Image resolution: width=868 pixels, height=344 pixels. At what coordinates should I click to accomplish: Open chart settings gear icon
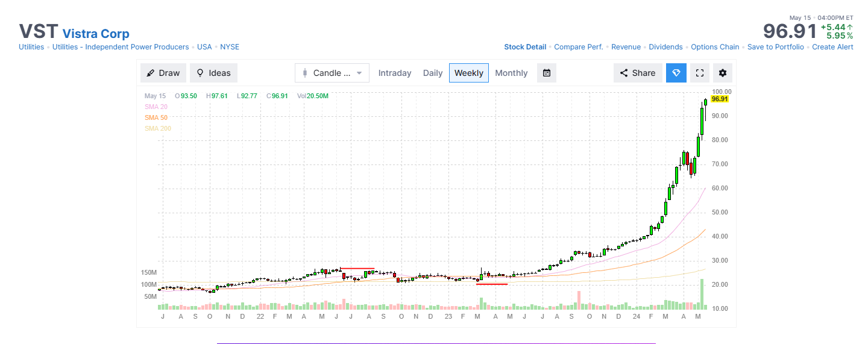click(723, 73)
